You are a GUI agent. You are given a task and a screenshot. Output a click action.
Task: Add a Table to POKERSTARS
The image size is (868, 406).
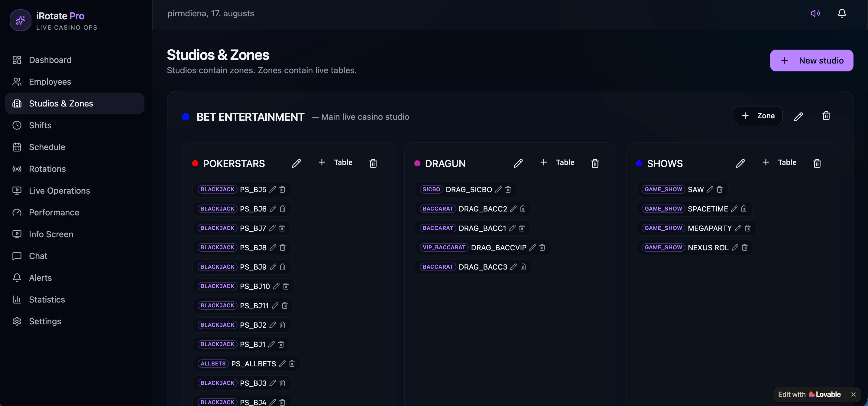pos(335,162)
